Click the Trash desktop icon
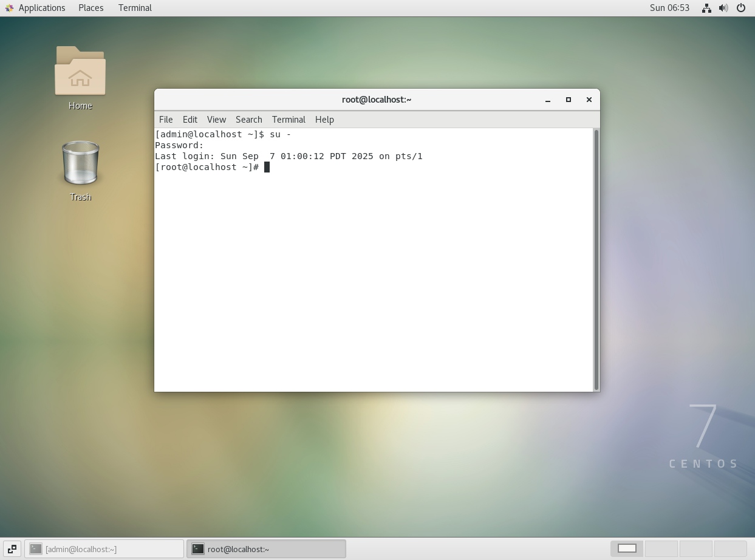 click(x=80, y=163)
